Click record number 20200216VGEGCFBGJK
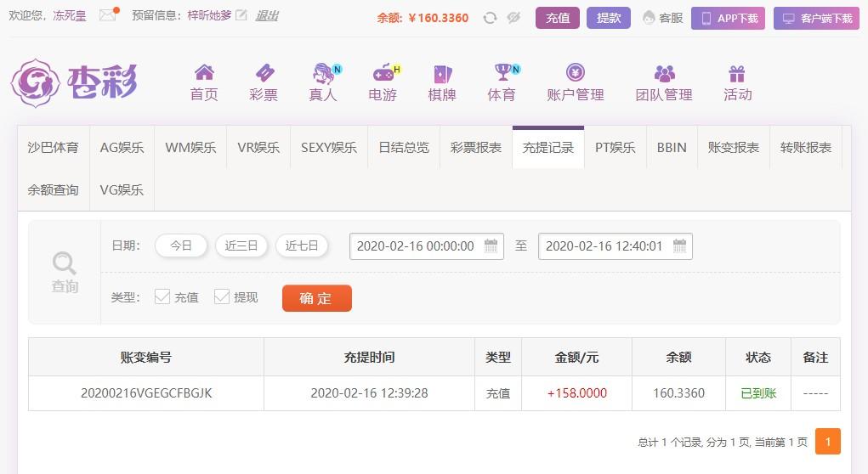 [x=146, y=393]
